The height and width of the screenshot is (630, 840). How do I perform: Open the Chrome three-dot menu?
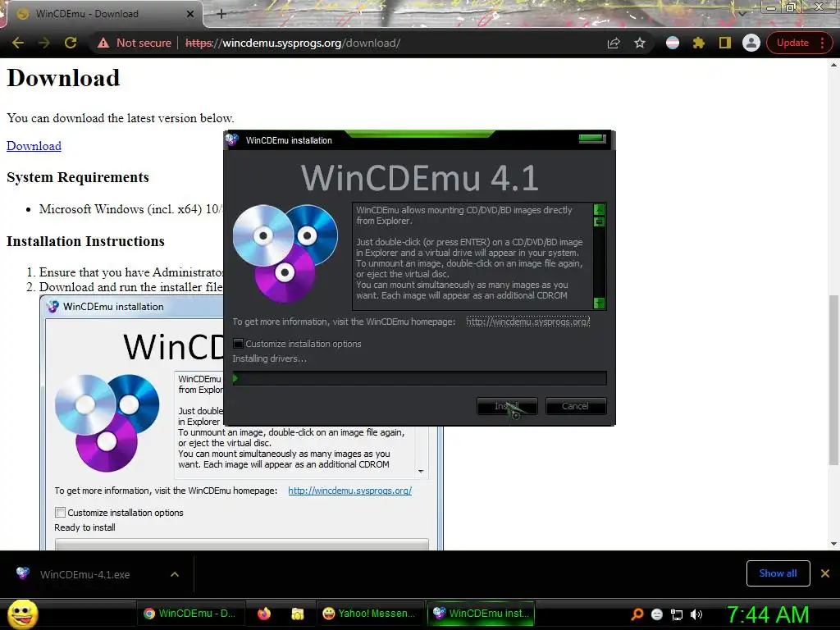822,43
